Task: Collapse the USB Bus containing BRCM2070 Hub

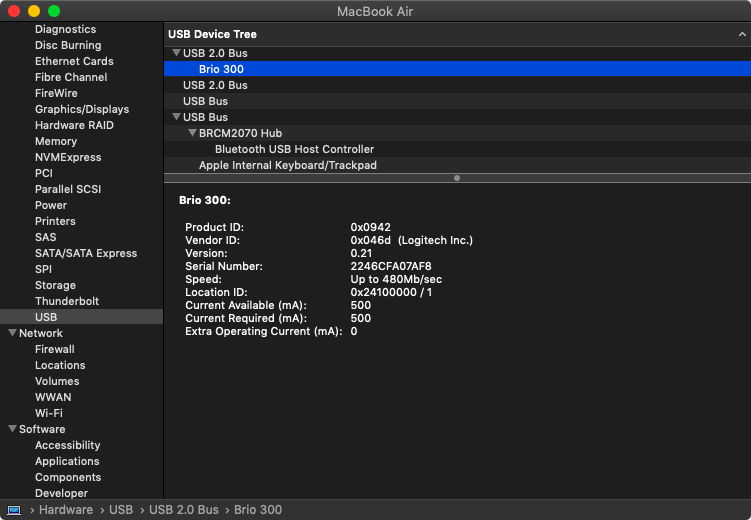Action: click(x=176, y=116)
